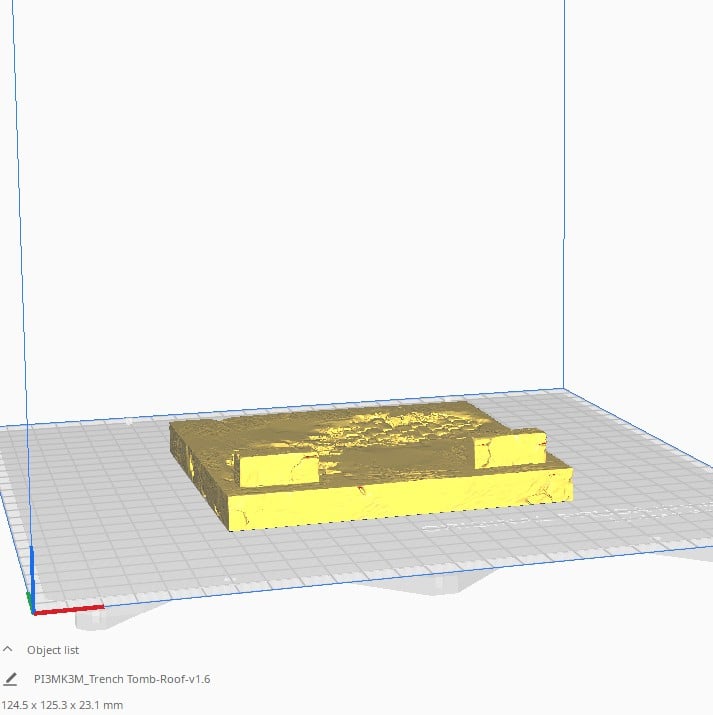Select the yellow Tomb-Roof model on build plate
The width and height of the screenshot is (713, 715).
[x=371, y=466]
